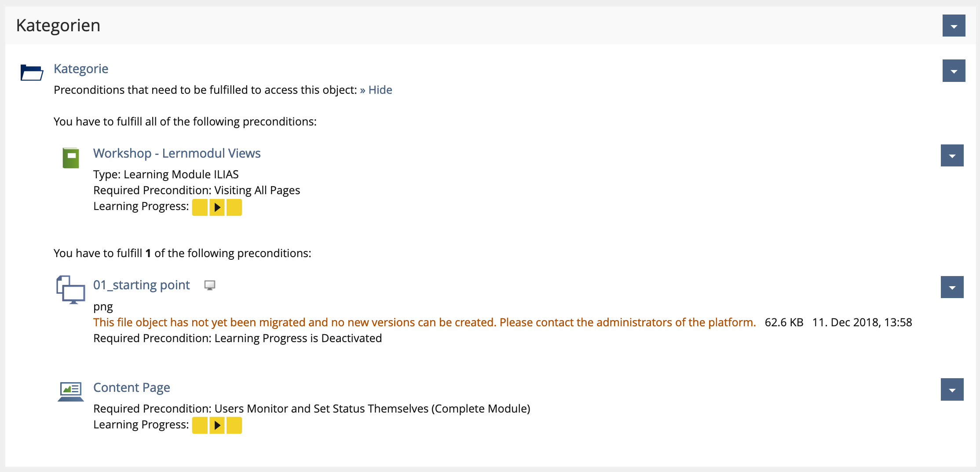Click the Content Page laptop icon
Image resolution: width=980 pixels, height=472 pixels.
71,391
